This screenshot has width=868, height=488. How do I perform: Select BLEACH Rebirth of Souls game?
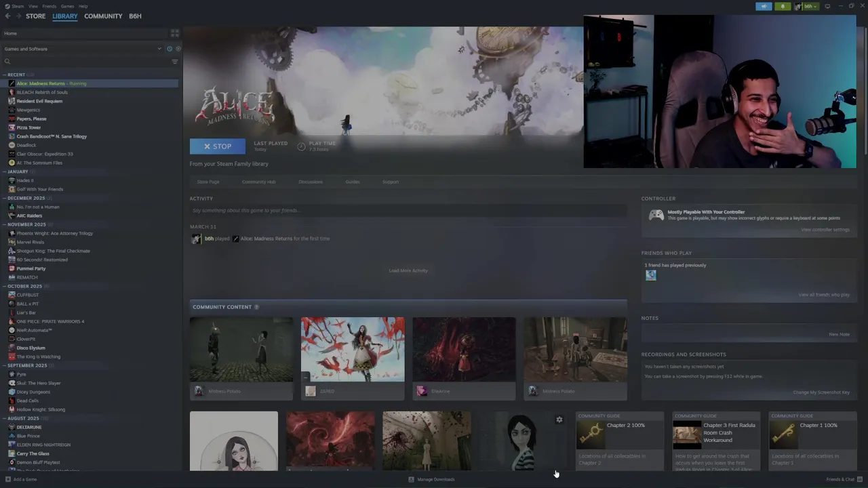click(x=42, y=92)
